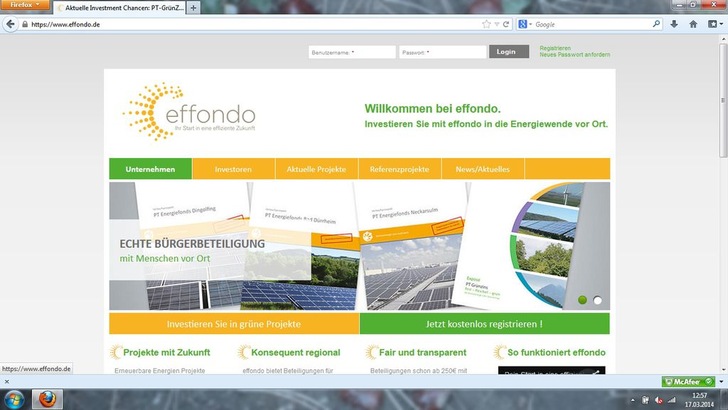Open the News/Aktuelles menu item

click(x=483, y=169)
